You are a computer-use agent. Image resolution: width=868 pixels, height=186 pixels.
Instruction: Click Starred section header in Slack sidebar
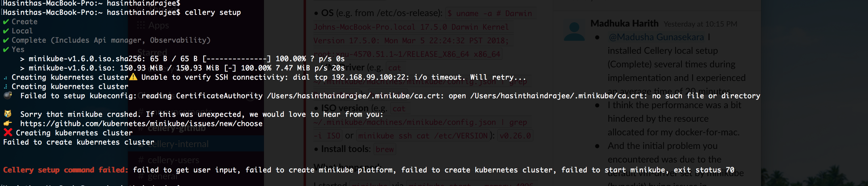(x=152, y=53)
